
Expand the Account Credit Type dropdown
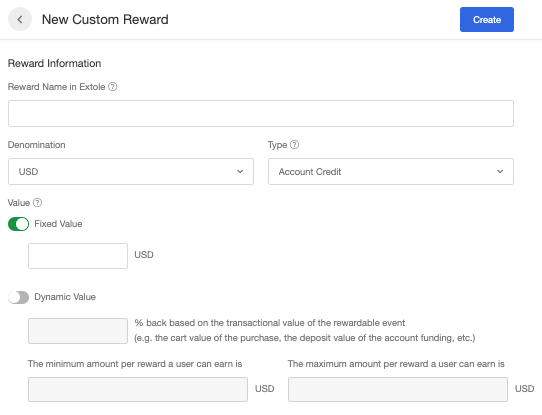[391, 171]
